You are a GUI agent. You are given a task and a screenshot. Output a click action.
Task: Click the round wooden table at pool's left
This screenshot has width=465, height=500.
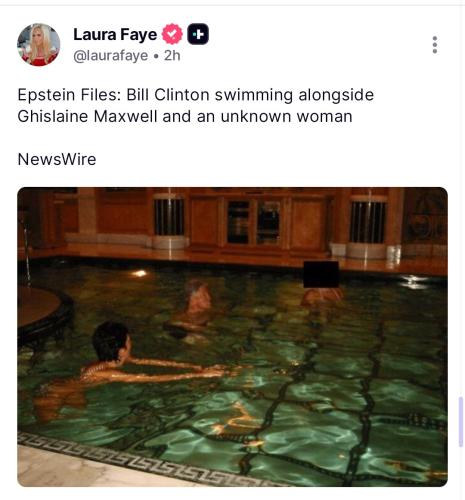click(42, 308)
